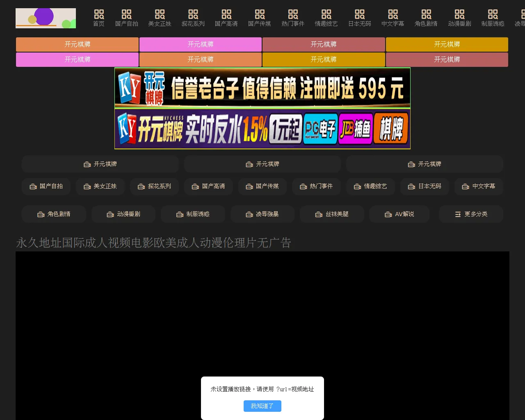Dismiss the dialog with the 我知道了 button
This screenshot has width=525, height=420.
(262, 406)
